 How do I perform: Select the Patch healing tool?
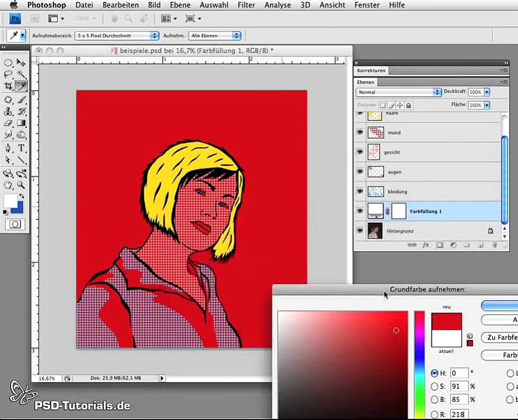pyautogui.click(x=8, y=100)
